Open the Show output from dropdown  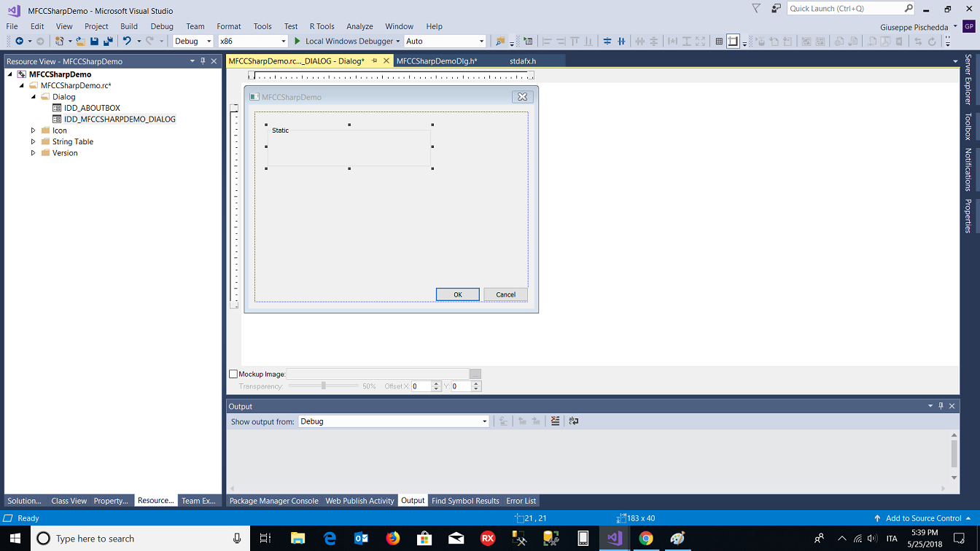coord(394,421)
